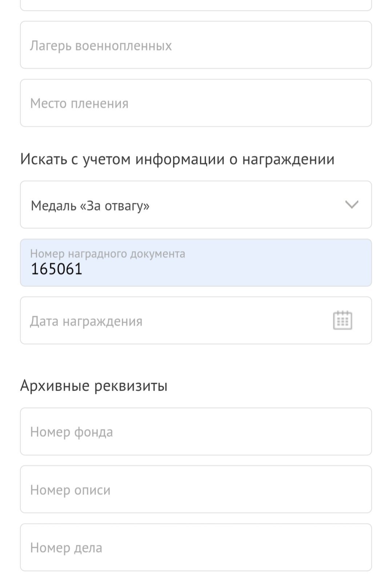Tap the Дата награждения placeholder text
This screenshot has width=392, height=582.
point(86,321)
